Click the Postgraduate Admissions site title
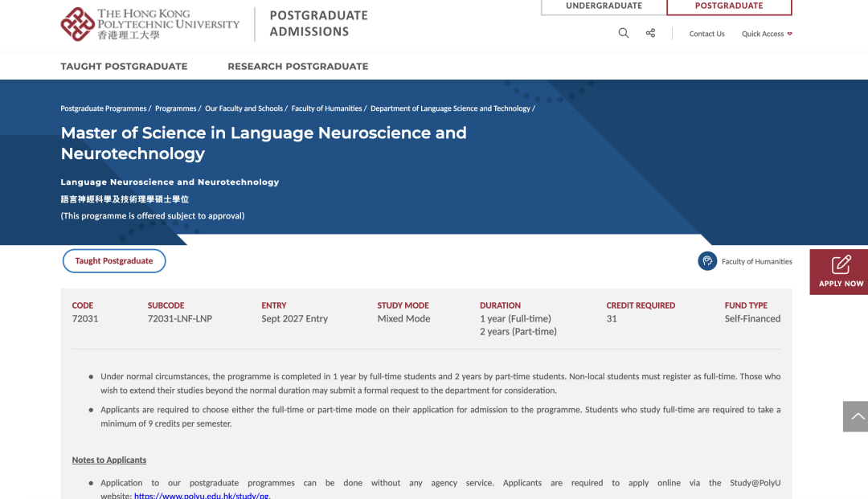 (x=319, y=24)
